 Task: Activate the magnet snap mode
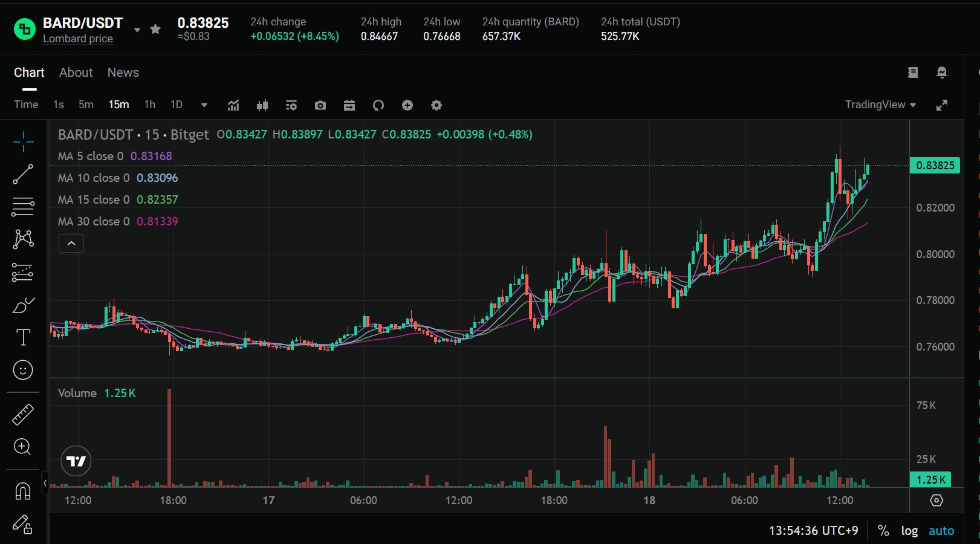[x=23, y=491]
